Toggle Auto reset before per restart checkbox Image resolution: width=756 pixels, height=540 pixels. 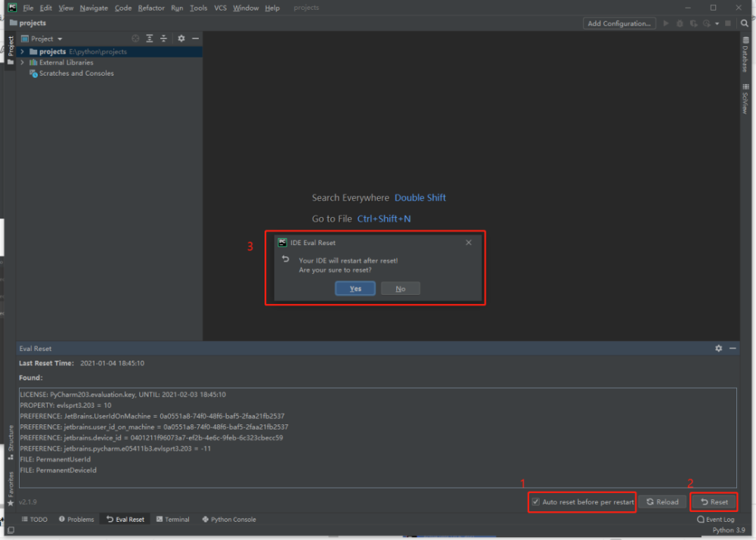point(536,502)
